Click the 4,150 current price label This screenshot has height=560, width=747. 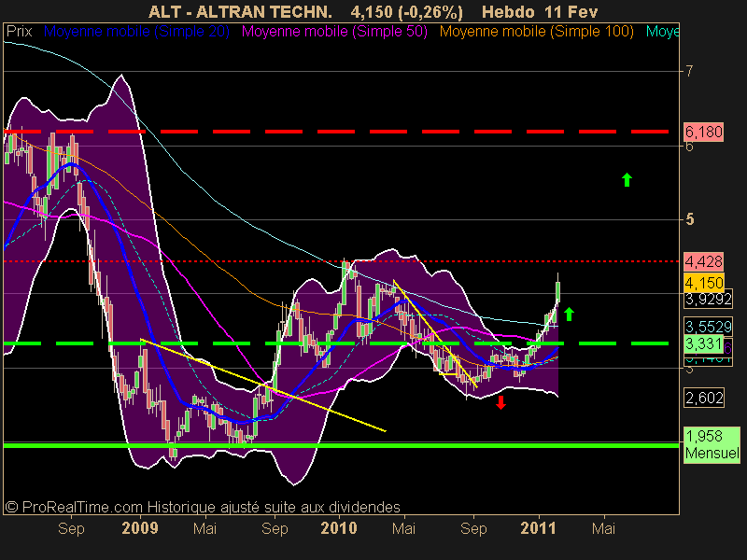coord(704,284)
